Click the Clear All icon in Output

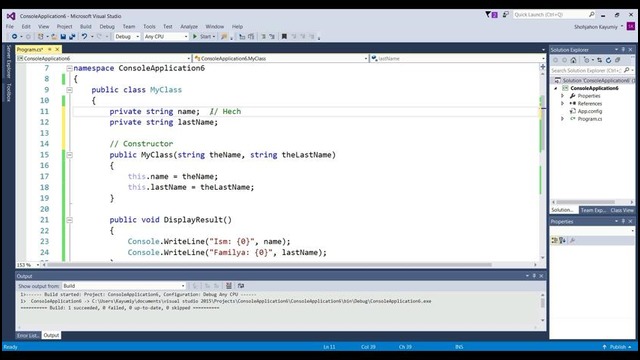point(229,286)
